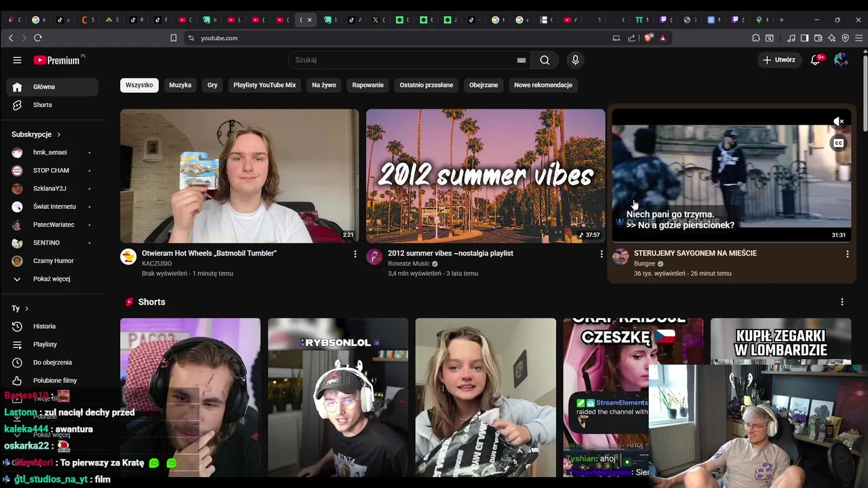Click the Utwórz create button
Viewport: 868px width, 488px height.
[x=778, y=60]
